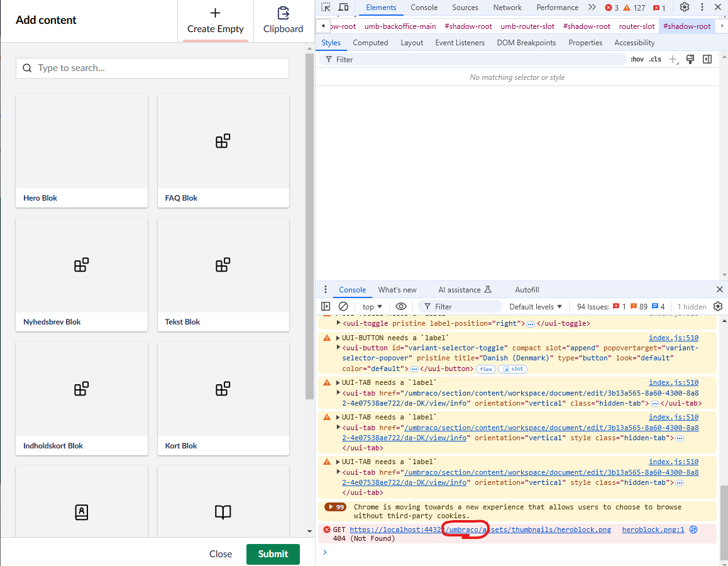This screenshot has width=728, height=566.
Task: Toggle the :hov element state pane
Action: [x=637, y=58]
